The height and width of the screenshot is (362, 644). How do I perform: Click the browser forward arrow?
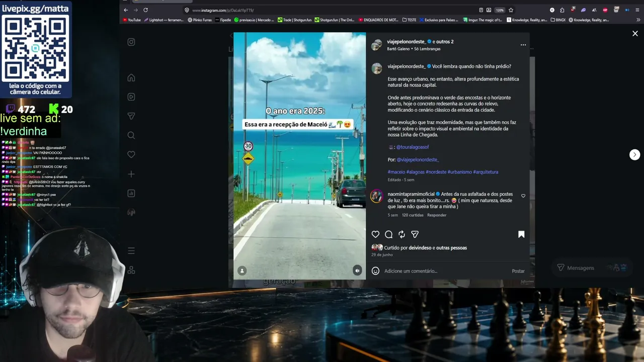click(x=135, y=10)
